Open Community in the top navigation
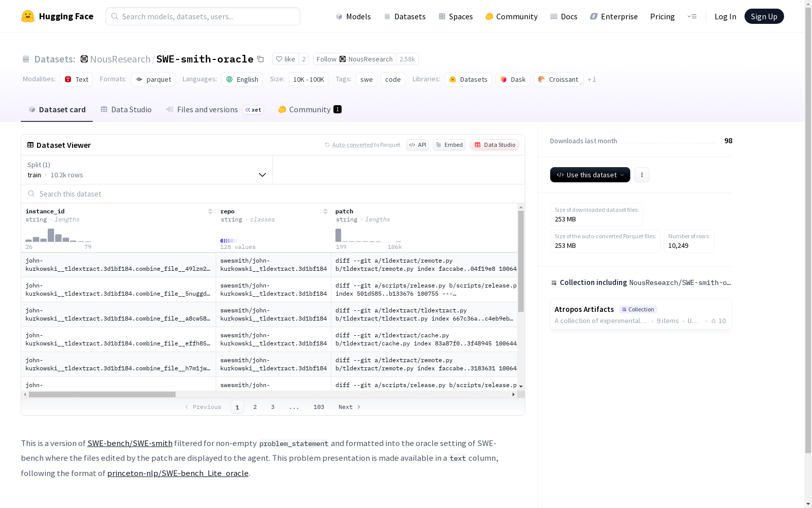 click(512, 16)
